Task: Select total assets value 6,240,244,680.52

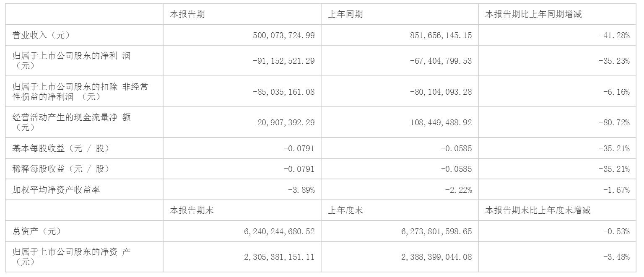Action: (278, 231)
